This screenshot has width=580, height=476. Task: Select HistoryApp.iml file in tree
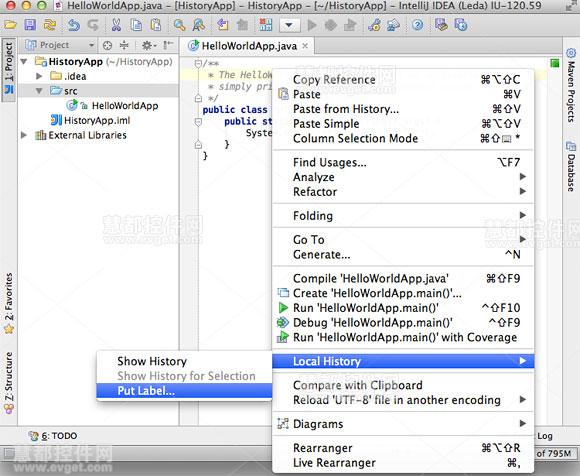tap(90, 120)
